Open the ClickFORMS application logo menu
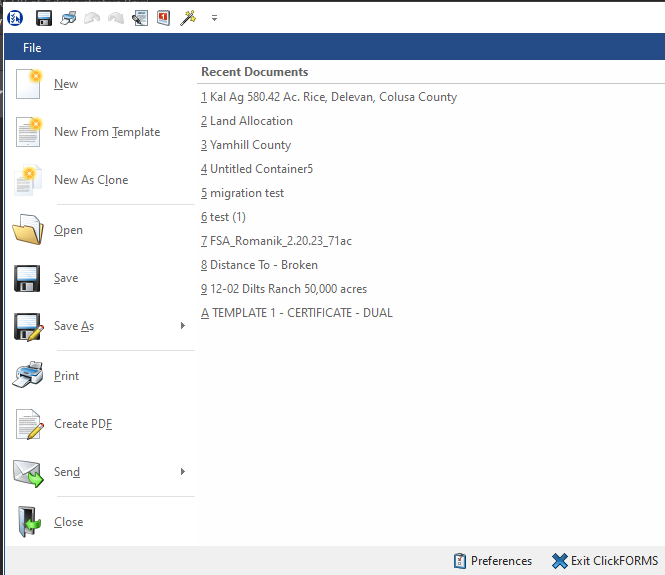 pyautogui.click(x=14, y=17)
